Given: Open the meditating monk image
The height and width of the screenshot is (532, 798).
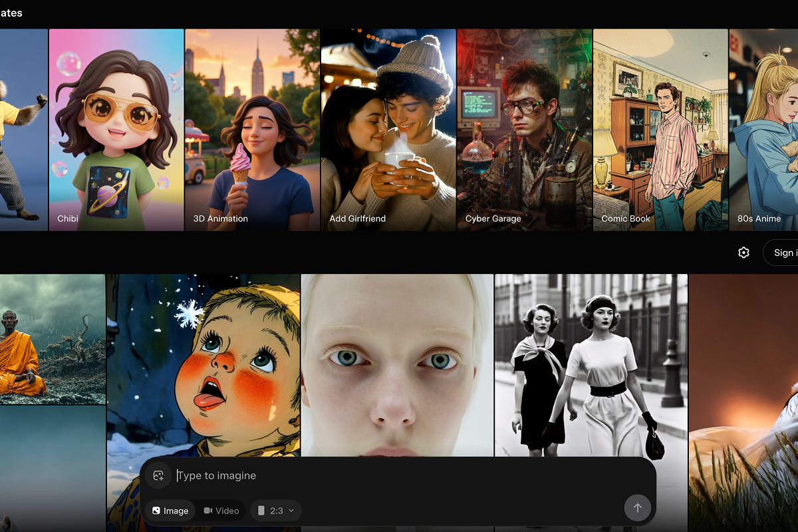Looking at the screenshot, I should point(53,339).
